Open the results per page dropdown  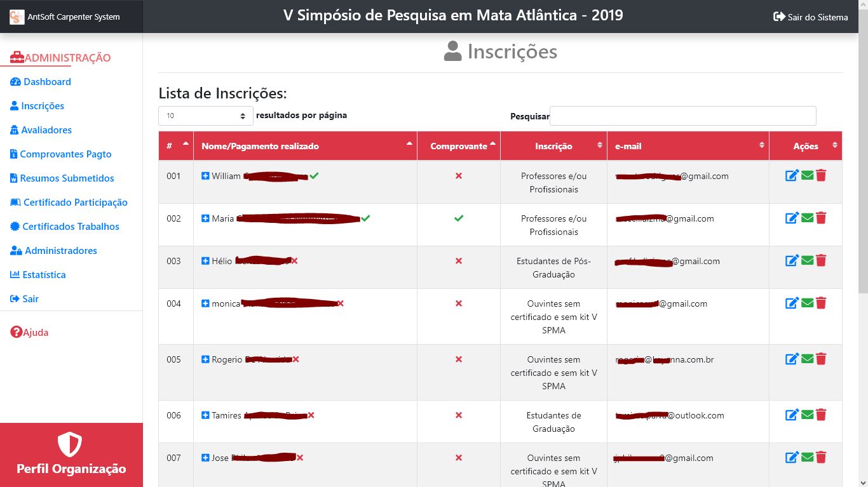(x=206, y=116)
